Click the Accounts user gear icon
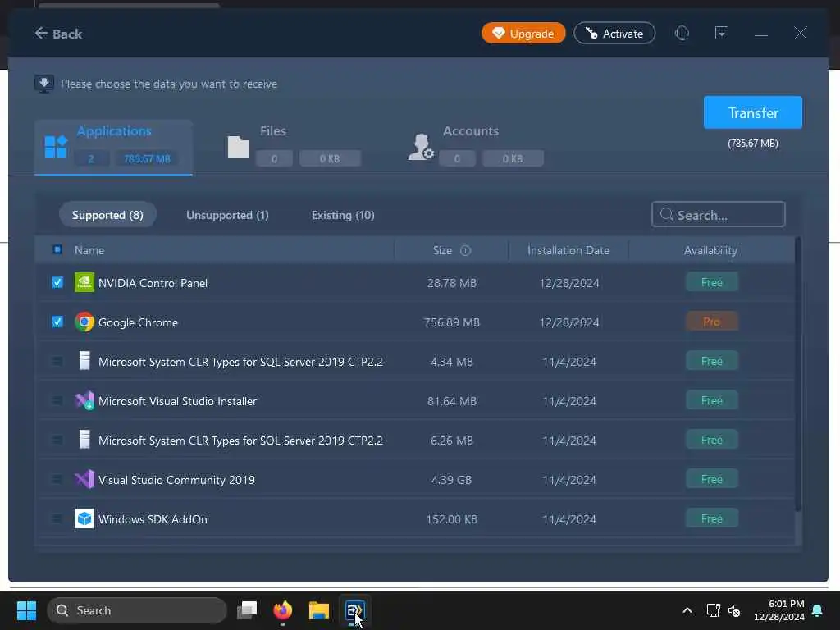The height and width of the screenshot is (630, 840). click(421, 147)
